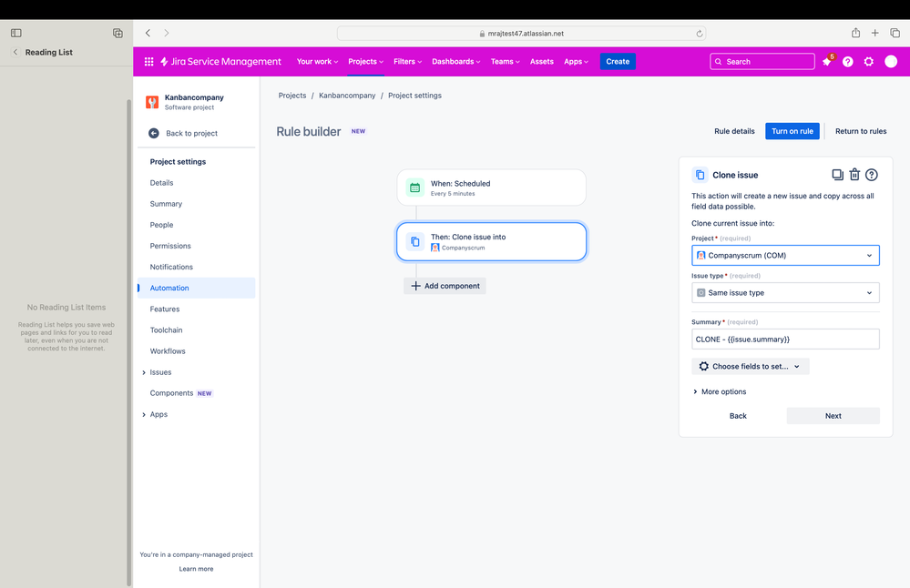The height and width of the screenshot is (588, 910).
Task: Open the user profile avatar
Action: (891, 62)
